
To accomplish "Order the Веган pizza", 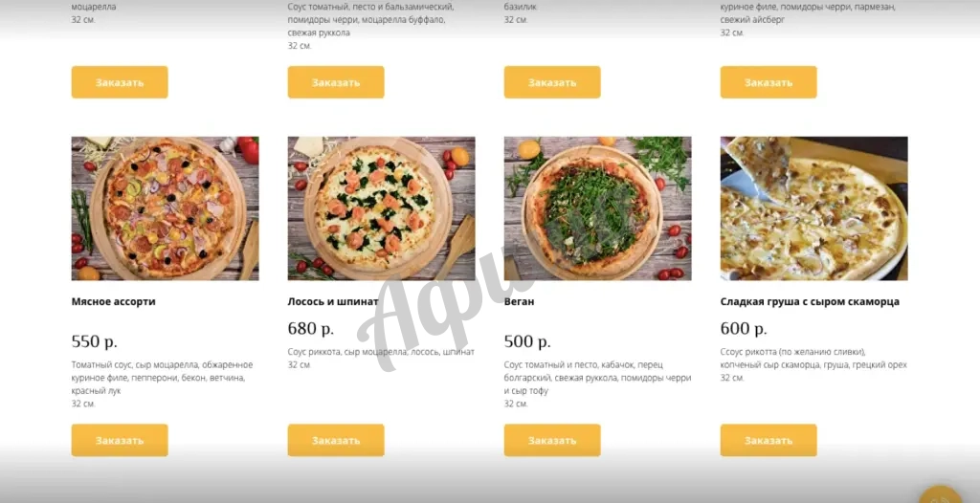I will point(552,440).
